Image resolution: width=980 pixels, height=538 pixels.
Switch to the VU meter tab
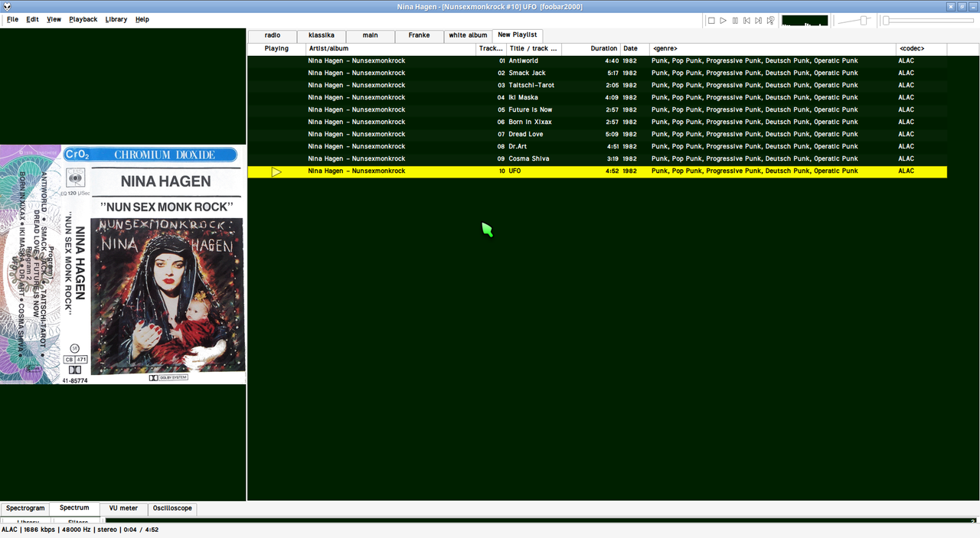pyautogui.click(x=123, y=508)
